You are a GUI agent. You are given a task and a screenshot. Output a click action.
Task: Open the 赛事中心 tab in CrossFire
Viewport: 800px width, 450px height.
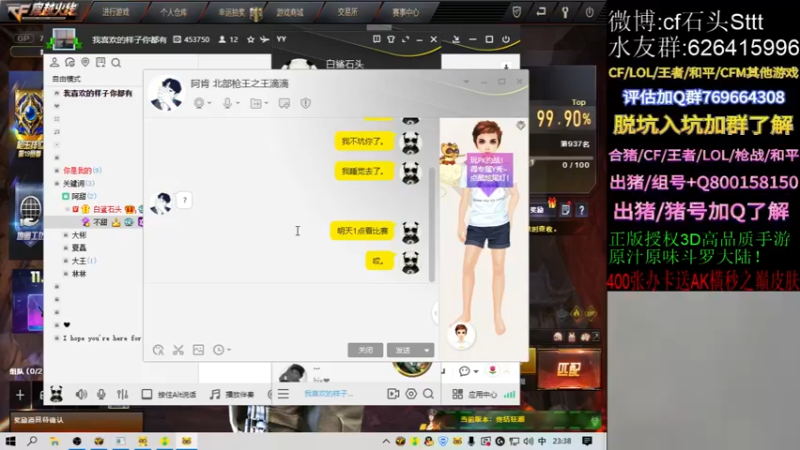point(406,12)
